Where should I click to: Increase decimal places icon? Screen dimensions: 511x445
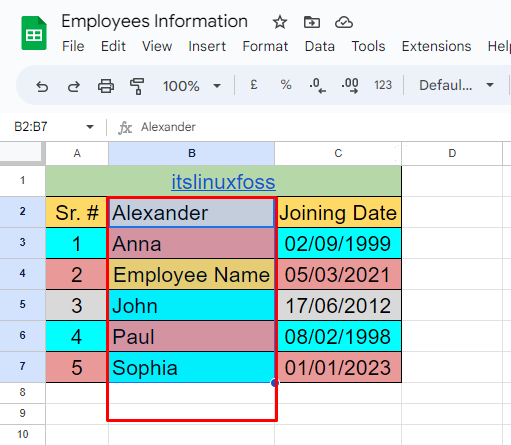click(350, 85)
